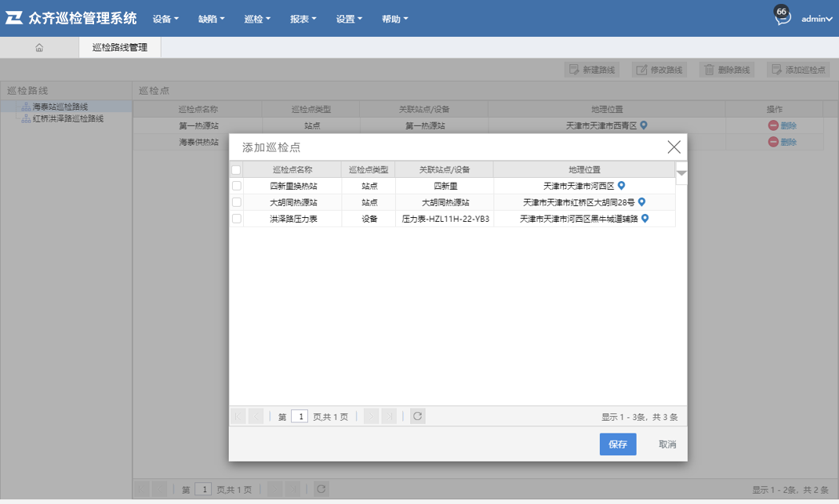Sort by 关联站点/设备 column in dialog

point(444,169)
